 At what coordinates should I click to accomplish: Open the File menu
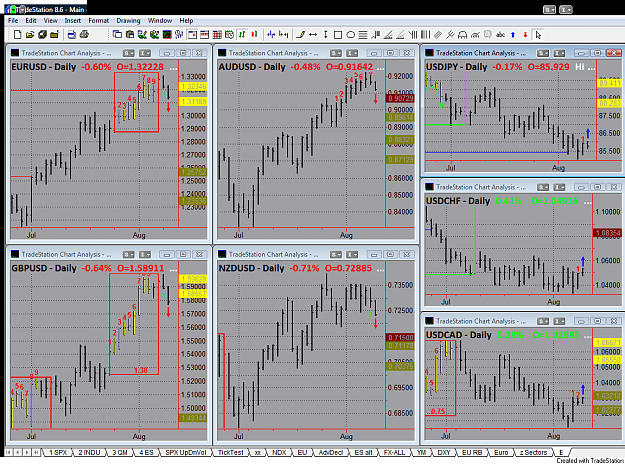point(13,21)
